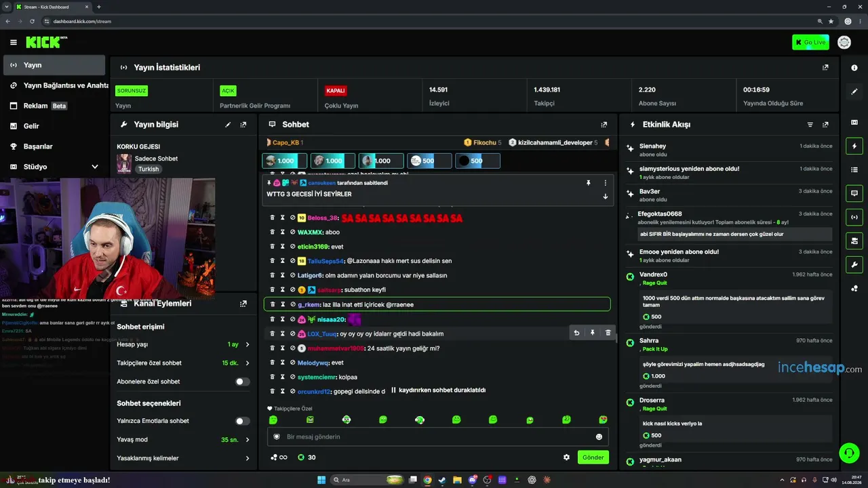Click the Kicks balance showing 30

click(307, 457)
